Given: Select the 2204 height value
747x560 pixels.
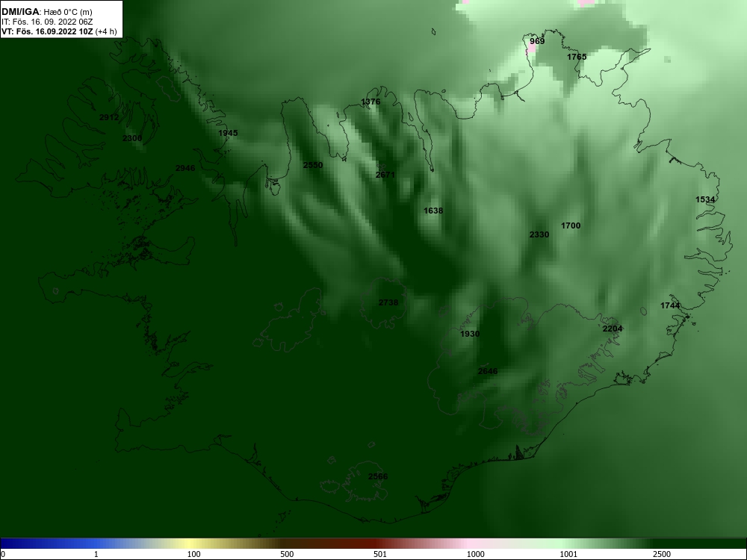Looking at the screenshot, I should tap(613, 329).
